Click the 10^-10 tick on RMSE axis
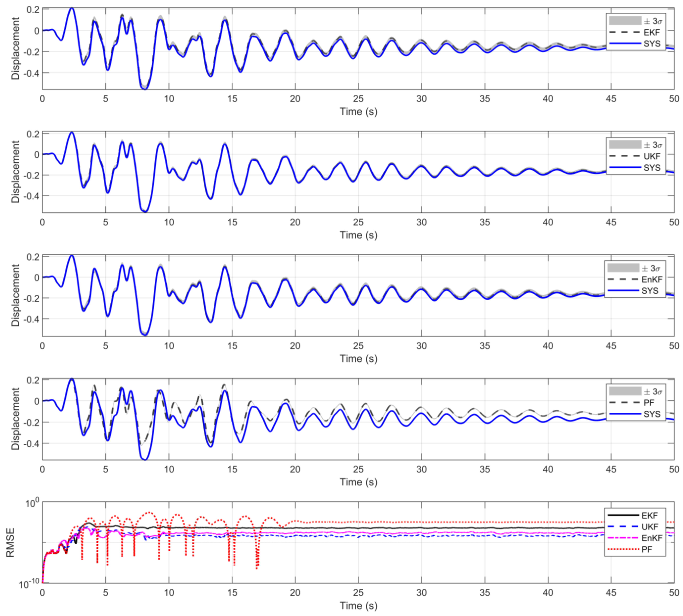The image size is (683, 616). tap(29, 584)
